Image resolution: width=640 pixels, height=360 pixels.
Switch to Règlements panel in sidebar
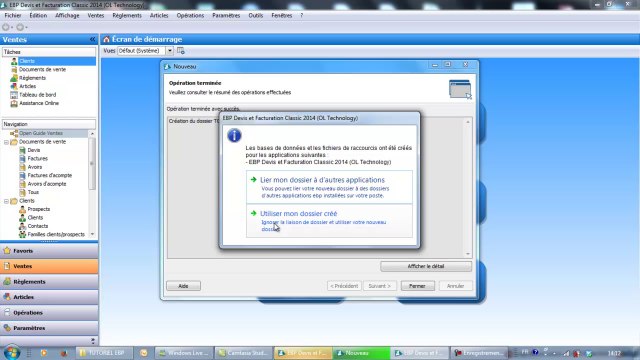tap(49, 282)
